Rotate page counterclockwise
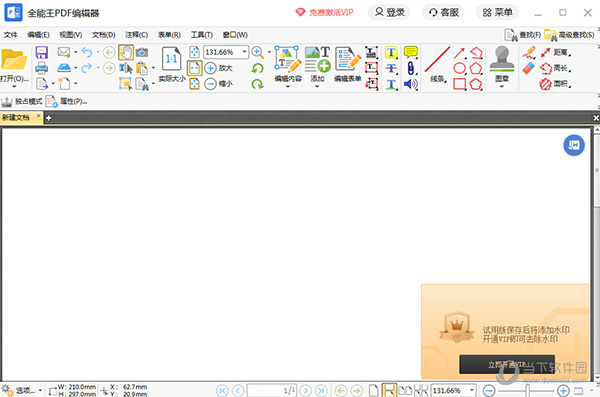Image resolution: width=600 pixels, height=397 pixels. click(x=258, y=68)
